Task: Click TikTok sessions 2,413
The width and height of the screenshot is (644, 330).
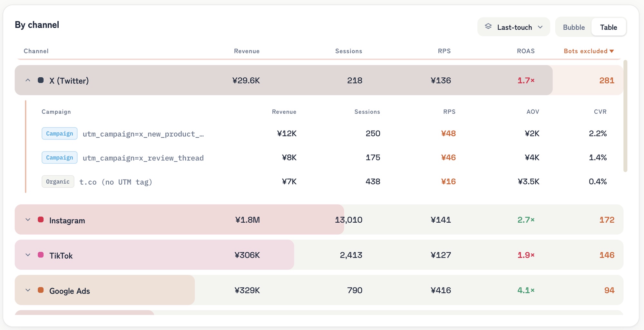Action: [x=351, y=255]
